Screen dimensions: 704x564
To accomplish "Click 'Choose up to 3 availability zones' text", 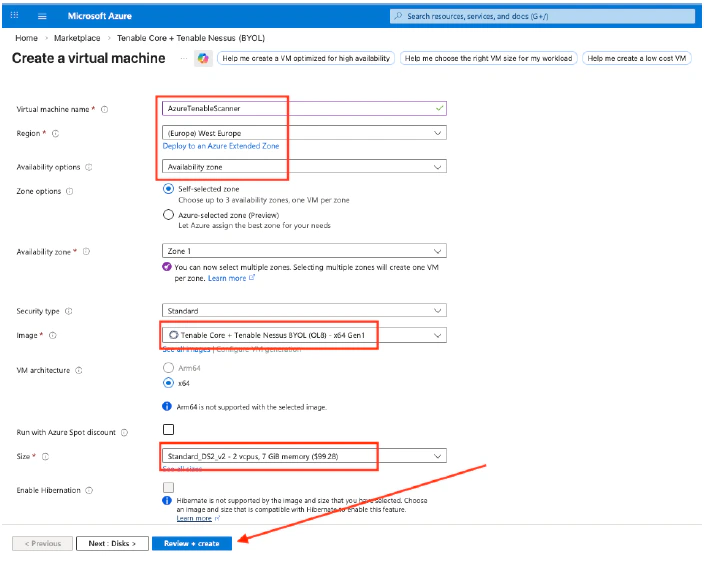I will (x=264, y=200).
